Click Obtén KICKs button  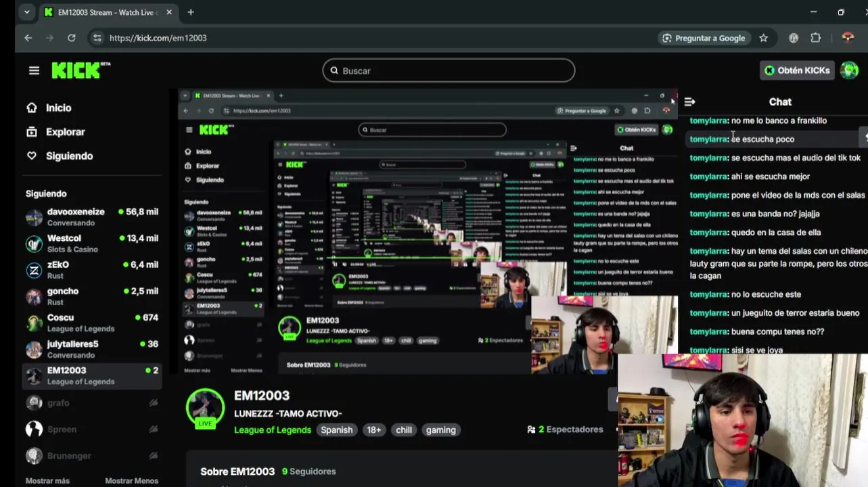click(797, 70)
